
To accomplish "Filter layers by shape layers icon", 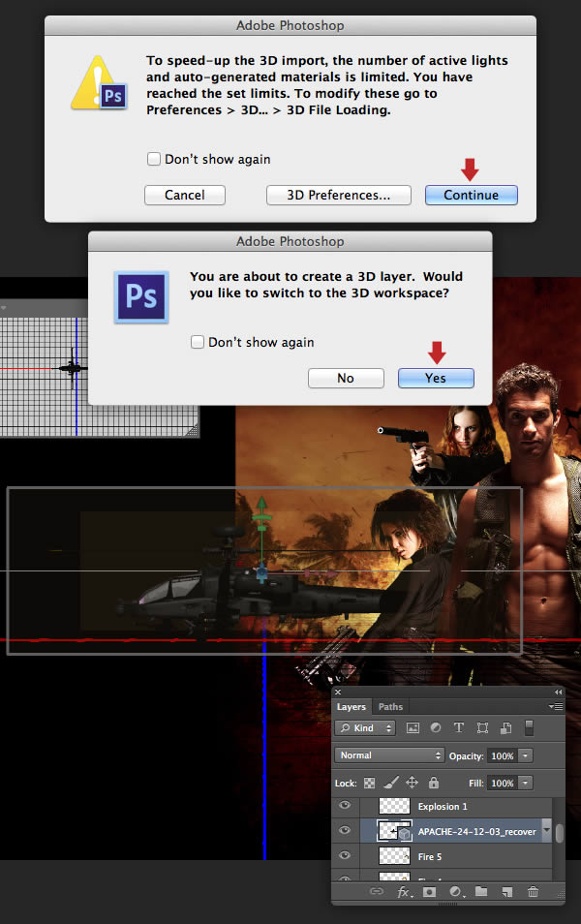I will 482,728.
